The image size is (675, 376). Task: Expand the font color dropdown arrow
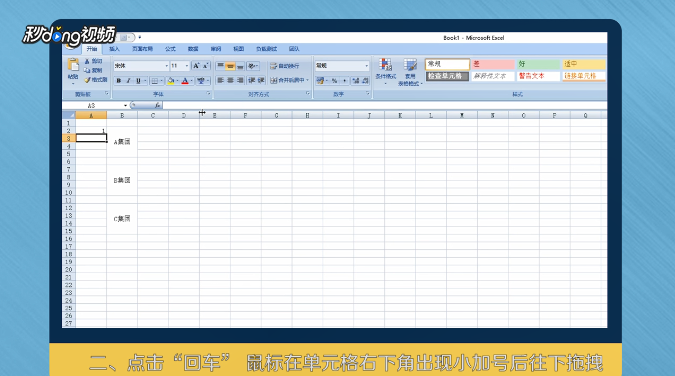(192, 81)
